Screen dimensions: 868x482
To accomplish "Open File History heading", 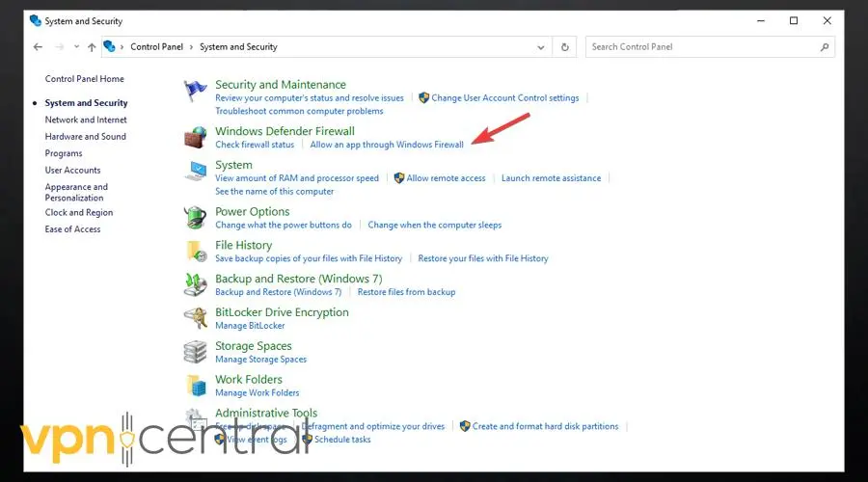I will (244, 245).
